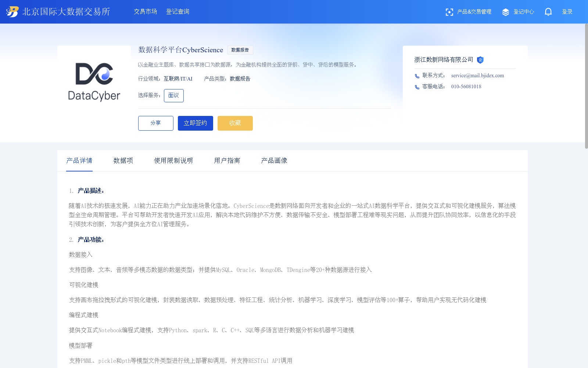Click the 产品类型 value 数据报告

click(x=240, y=79)
